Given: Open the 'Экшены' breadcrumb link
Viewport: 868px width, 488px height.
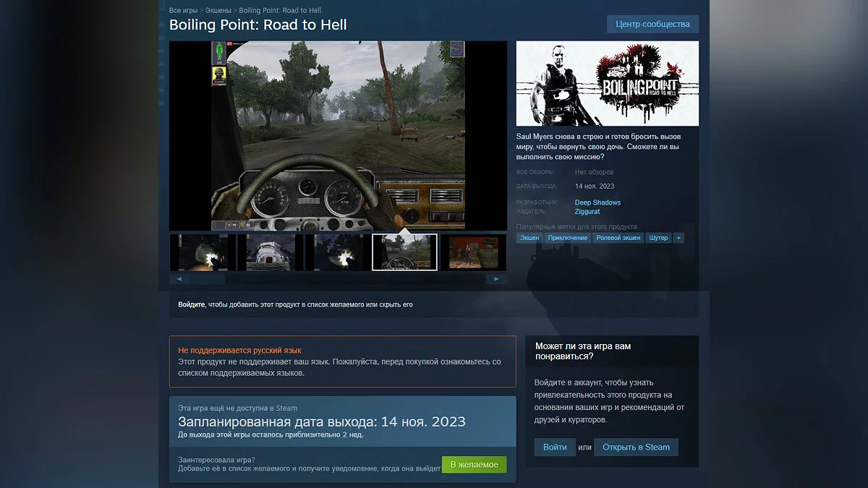Looking at the screenshot, I should 218,11.
